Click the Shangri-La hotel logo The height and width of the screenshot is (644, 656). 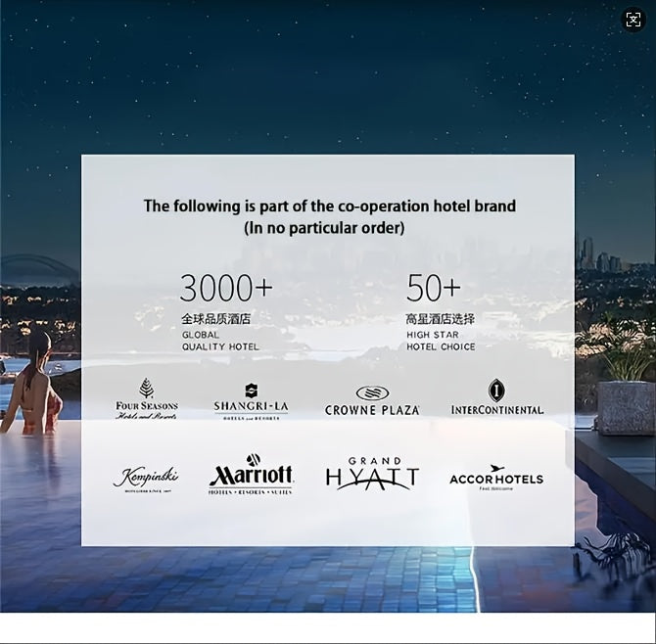[251, 401]
